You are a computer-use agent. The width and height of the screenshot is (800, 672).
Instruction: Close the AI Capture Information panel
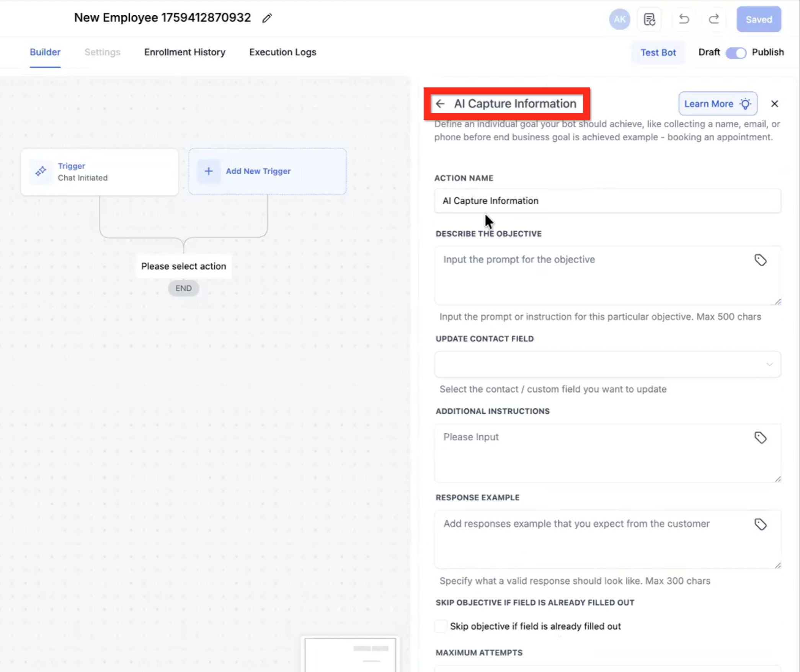point(774,104)
